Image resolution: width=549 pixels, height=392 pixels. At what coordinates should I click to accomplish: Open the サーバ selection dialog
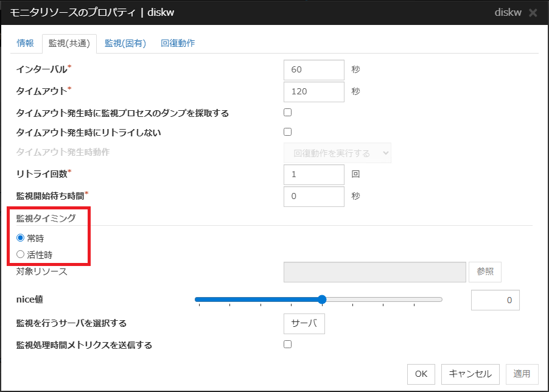coord(304,324)
